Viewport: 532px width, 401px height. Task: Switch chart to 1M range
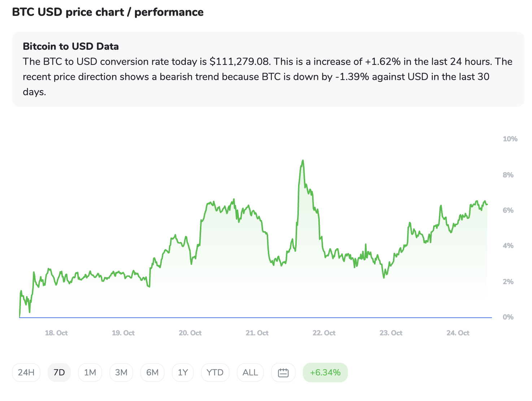coord(90,373)
